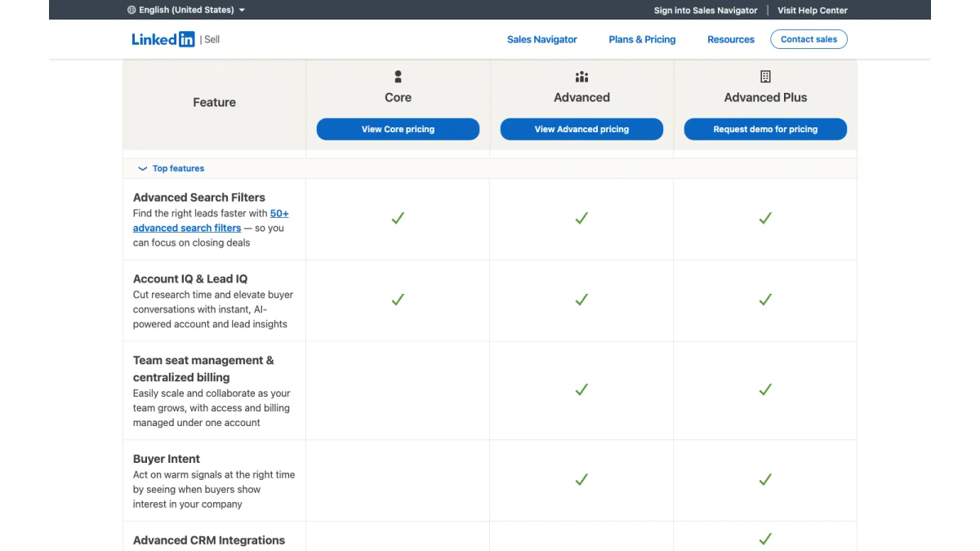980x551 pixels.
Task: Click the LinkedIn logo
Action: coord(163,39)
